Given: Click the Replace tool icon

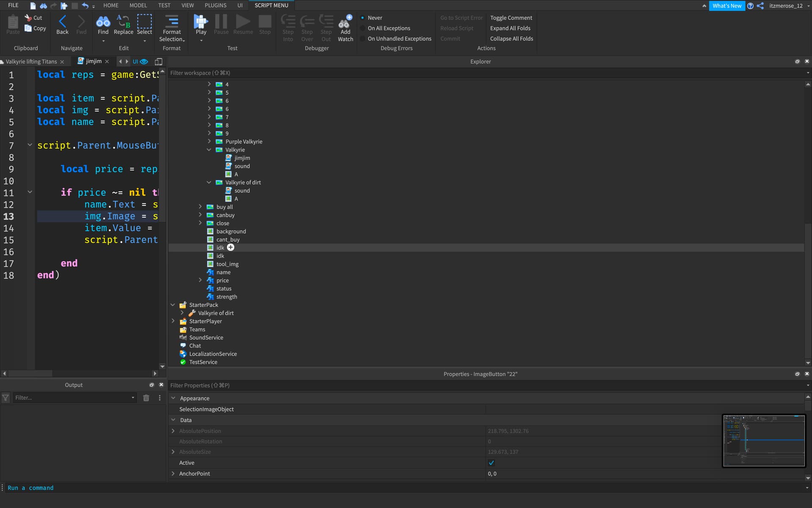Looking at the screenshot, I should [123, 22].
